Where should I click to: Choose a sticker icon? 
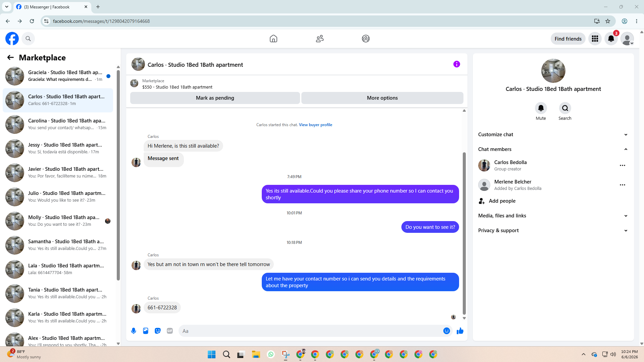158,331
